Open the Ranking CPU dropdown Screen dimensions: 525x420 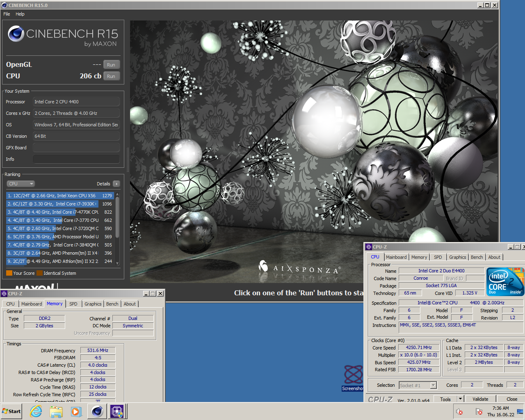point(21,184)
